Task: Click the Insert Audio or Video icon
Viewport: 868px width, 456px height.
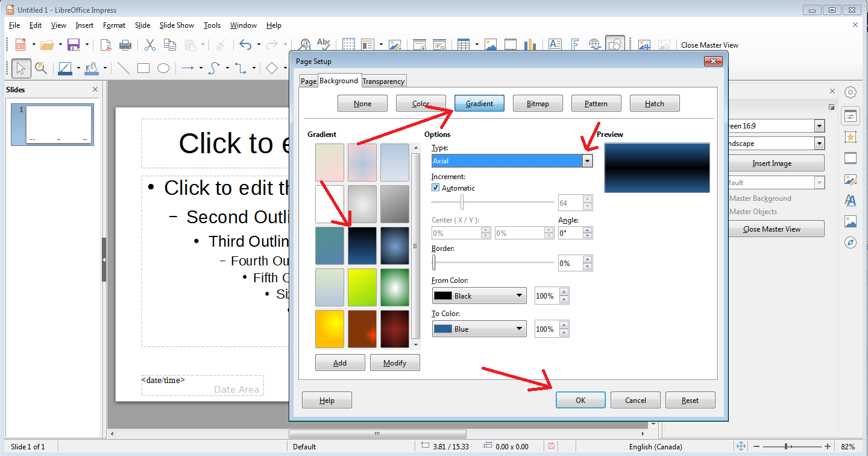Action: click(511, 45)
